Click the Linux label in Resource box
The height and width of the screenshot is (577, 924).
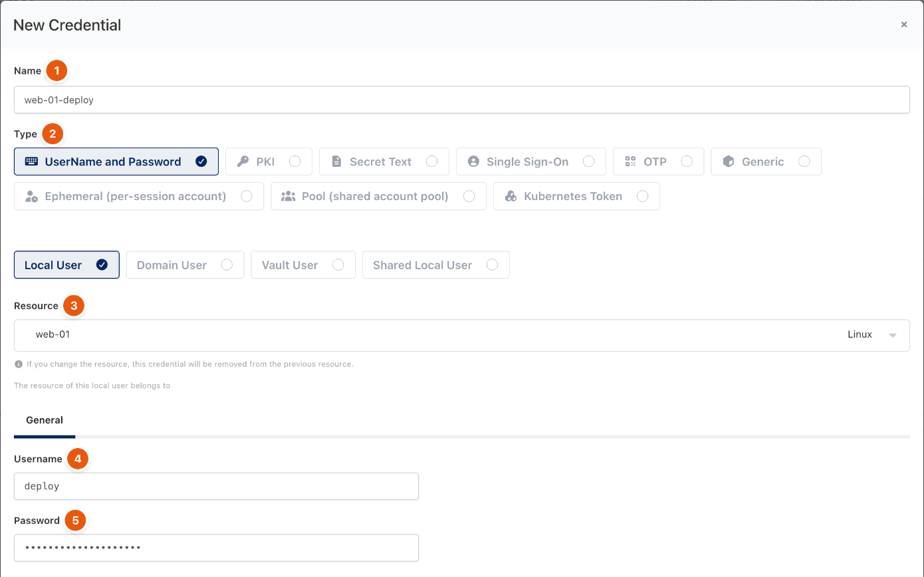coord(860,334)
